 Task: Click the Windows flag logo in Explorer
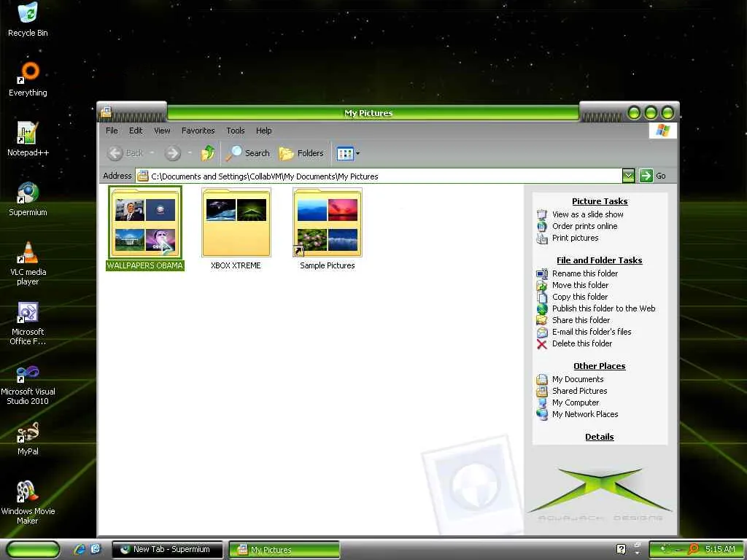(x=662, y=131)
